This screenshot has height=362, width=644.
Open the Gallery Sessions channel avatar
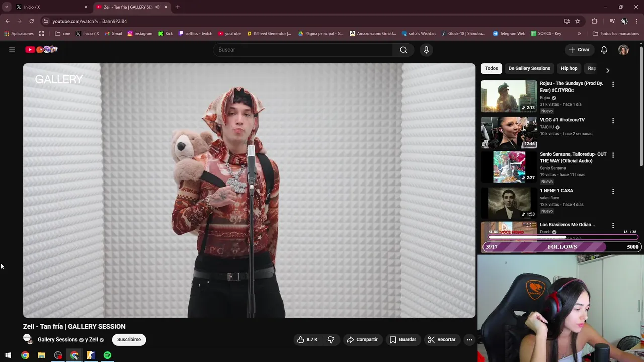(28, 339)
